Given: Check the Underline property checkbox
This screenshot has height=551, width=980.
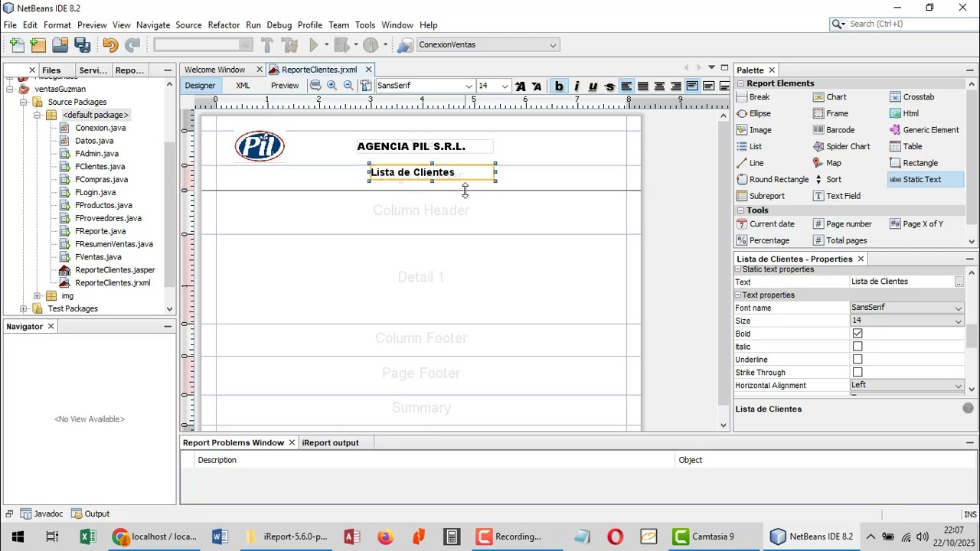Looking at the screenshot, I should point(857,360).
